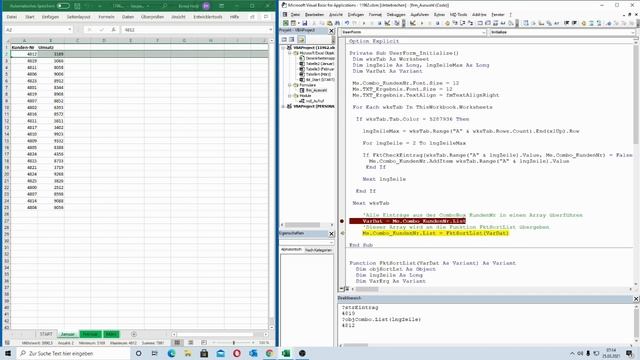Click the taskbar search box
Screen dimensions: 640x360
pos(73,353)
